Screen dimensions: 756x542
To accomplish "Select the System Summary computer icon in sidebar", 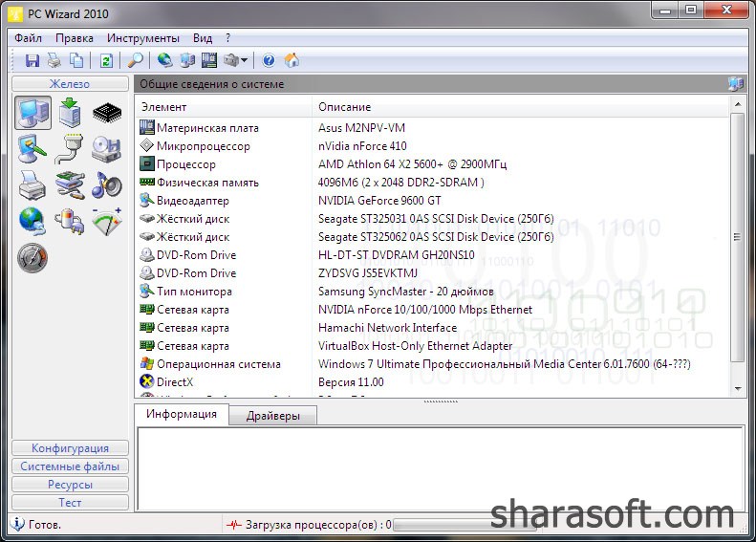I will (x=32, y=113).
